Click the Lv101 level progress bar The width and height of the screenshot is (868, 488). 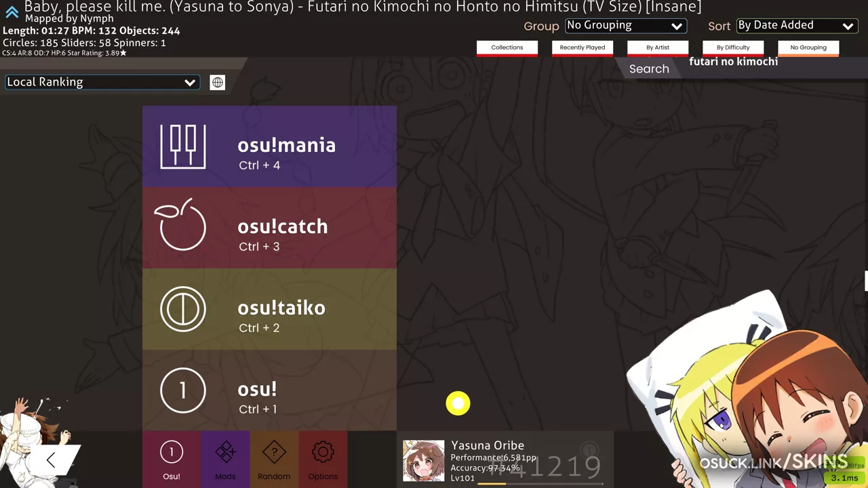540,483
